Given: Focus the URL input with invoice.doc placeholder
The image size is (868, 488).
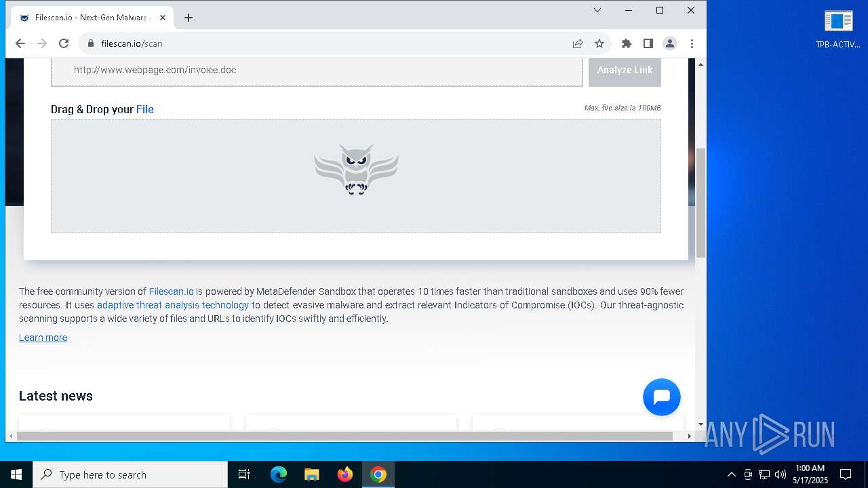Looking at the screenshot, I should (x=317, y=70).
